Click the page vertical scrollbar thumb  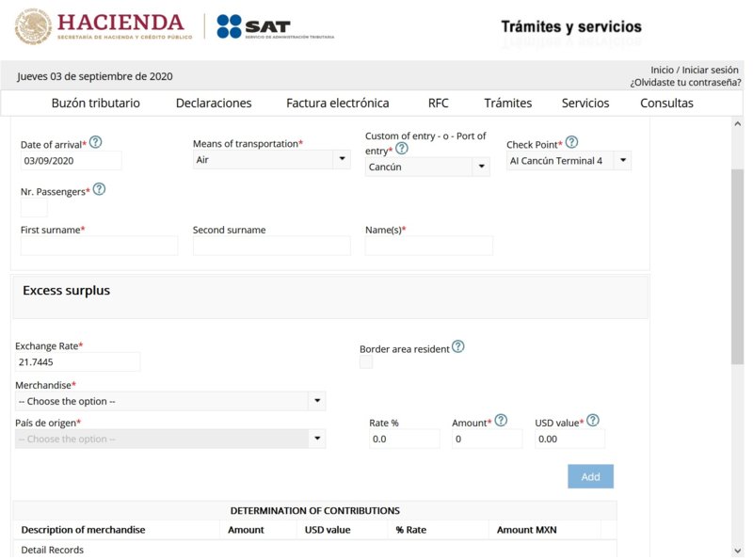click(x=737, y=268)
